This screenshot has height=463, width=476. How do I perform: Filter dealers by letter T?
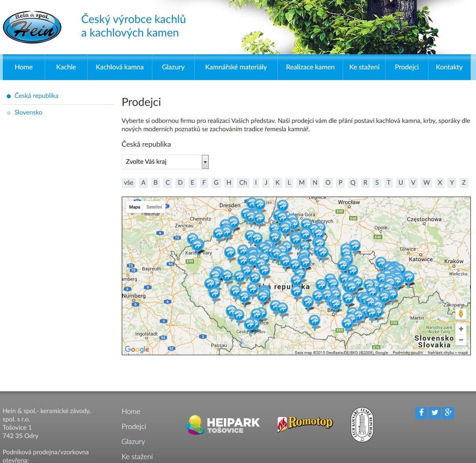click(x=388, y=183)
